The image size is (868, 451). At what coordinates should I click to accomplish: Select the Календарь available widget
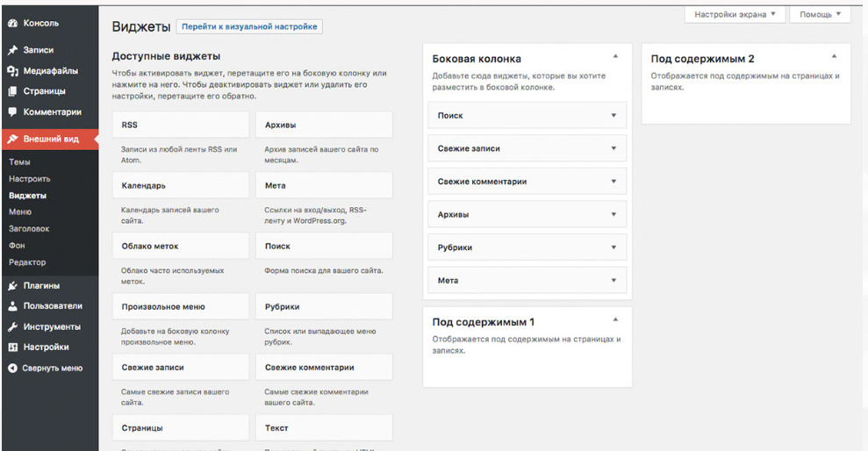click(x=181, y=185)
